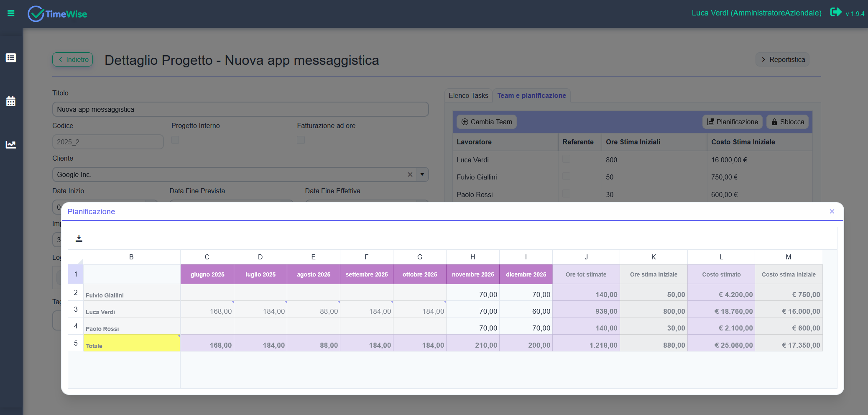Check Referente box for Luca Verdi
The width and height of the screenshot is (868, 415).
(566, 159)
